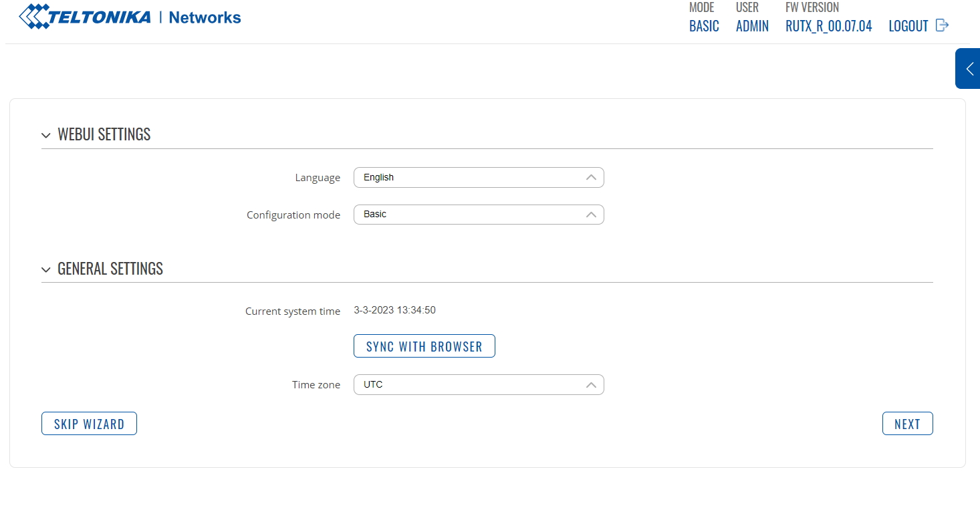The height and width of the screenshot is (526, 980).
Task: Open the Language dropdown showing English
Action: tap(468, 178)
